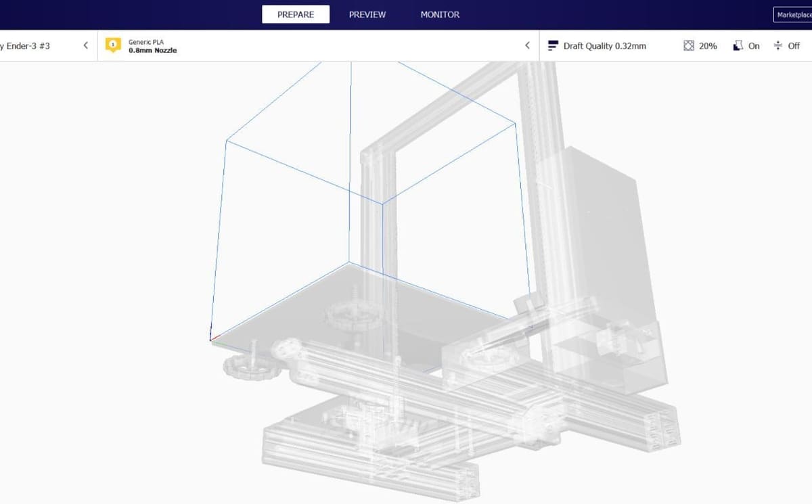The width and height of the screenshot is (812, 504).
Task: Select the PREPARE stage button
Action: tap(296, 14)
